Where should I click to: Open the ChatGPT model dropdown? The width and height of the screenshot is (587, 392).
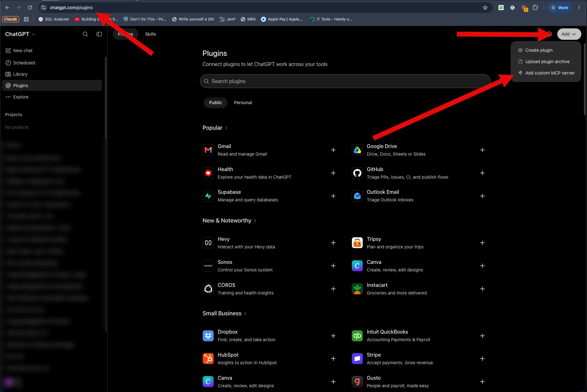coord(20,34)
